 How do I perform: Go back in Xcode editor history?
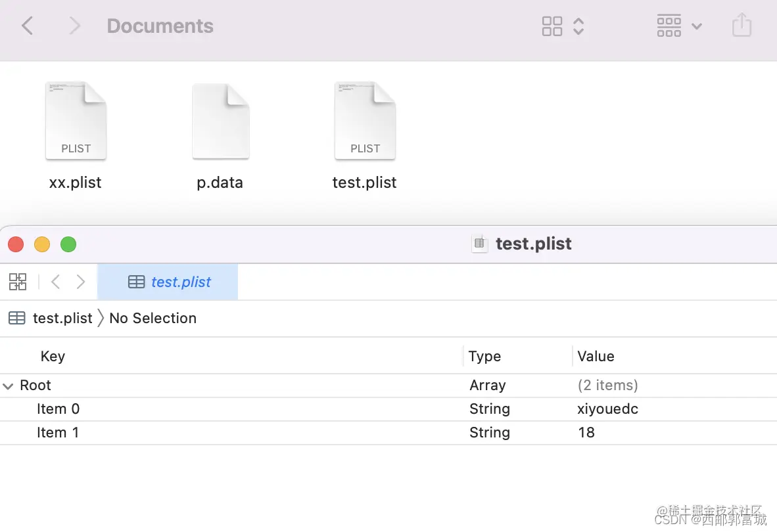[56, 282]
